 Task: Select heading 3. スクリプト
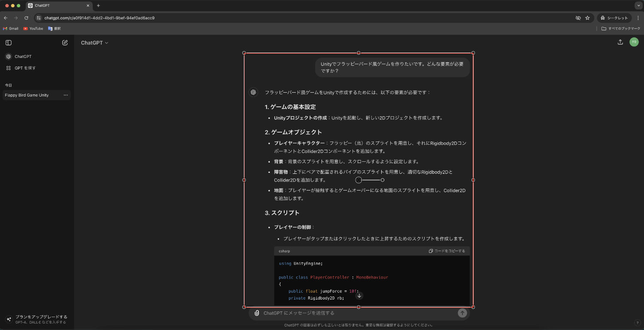coord(282,213)
